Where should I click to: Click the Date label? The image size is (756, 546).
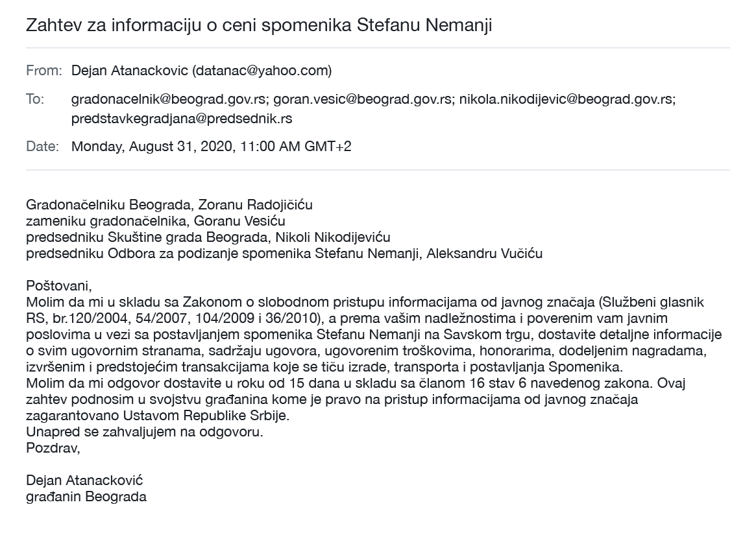pos(42,147)
